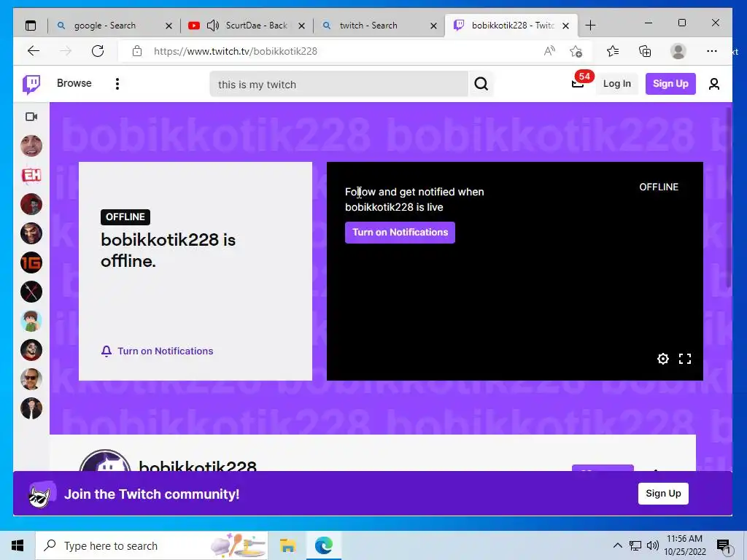
Task: Open the video player settings gear
Action: pos(662,359)
